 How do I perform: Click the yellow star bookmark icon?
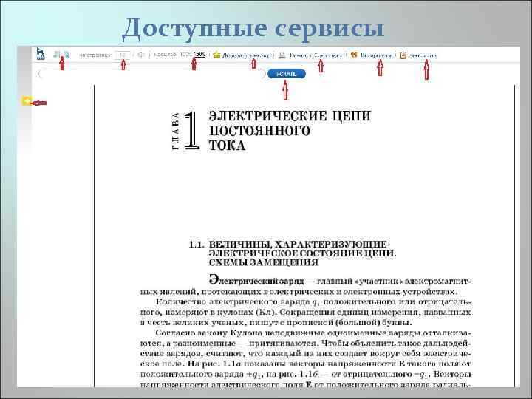coord(216,55)
